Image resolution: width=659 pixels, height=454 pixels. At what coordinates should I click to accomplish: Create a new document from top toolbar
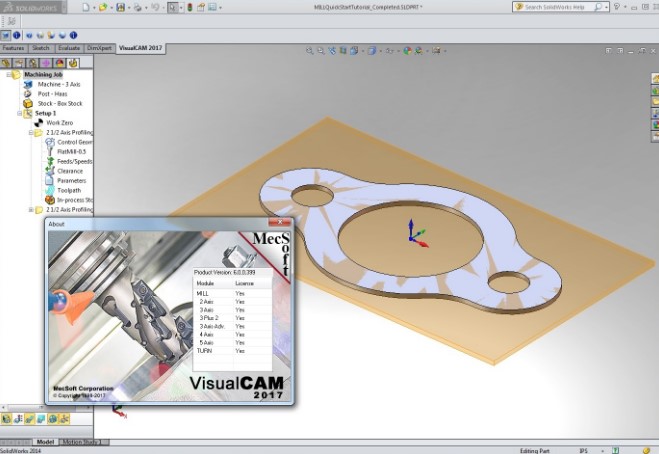pyautogui.click(x=86, y=7)
